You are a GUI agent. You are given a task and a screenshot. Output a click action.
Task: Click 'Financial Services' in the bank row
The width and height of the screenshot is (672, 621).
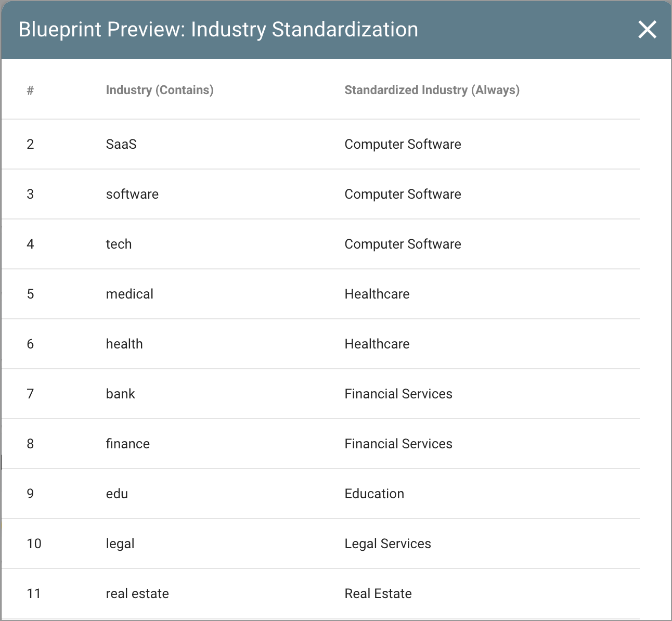tap(398, 394)
